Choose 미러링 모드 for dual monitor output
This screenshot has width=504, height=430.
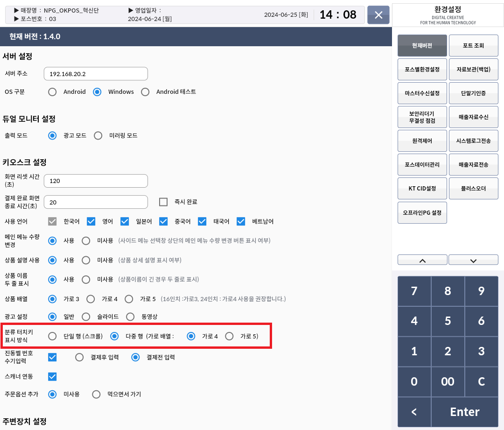[x=98, y=136]
